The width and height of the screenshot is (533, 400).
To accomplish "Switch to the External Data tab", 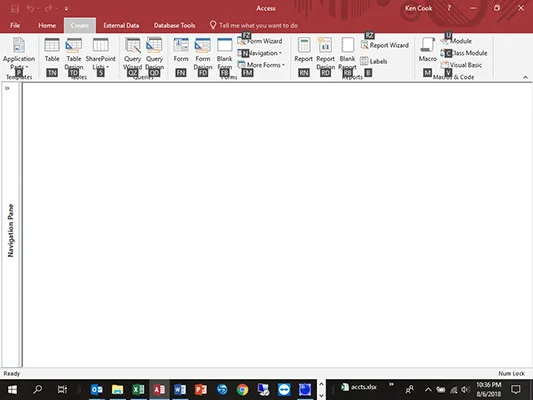I will point(121,25).
